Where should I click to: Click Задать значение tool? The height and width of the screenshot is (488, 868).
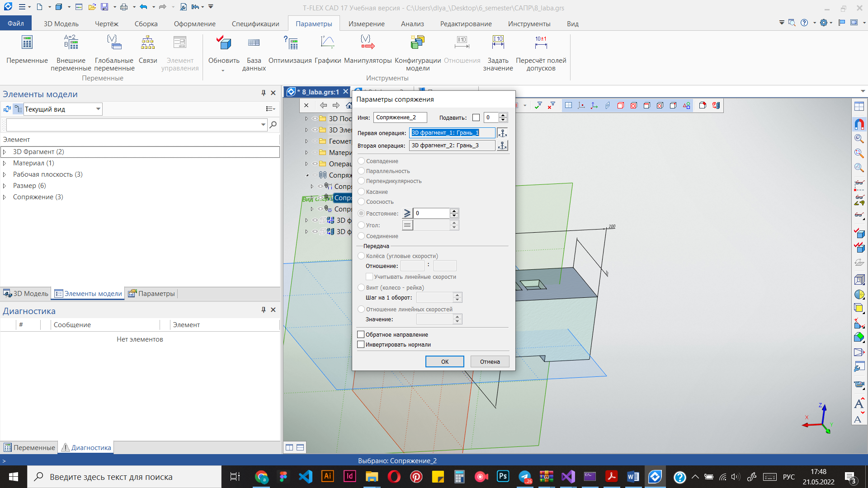tap(498, 53)
